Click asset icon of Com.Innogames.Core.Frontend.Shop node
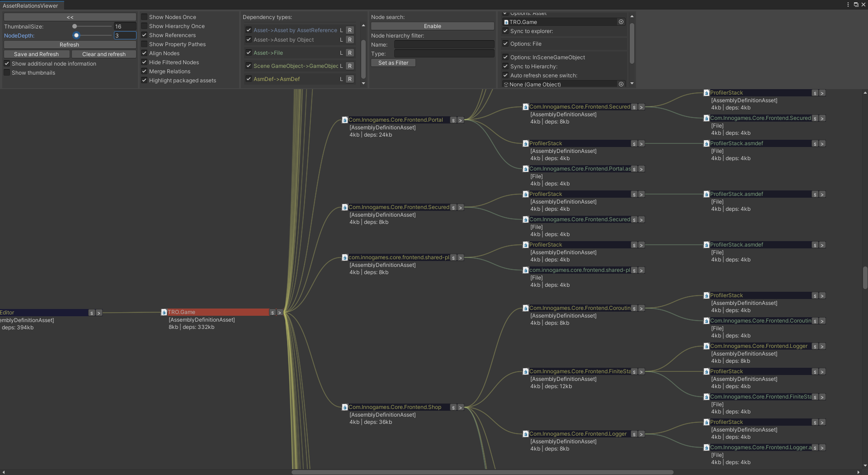 click(345, 407)
